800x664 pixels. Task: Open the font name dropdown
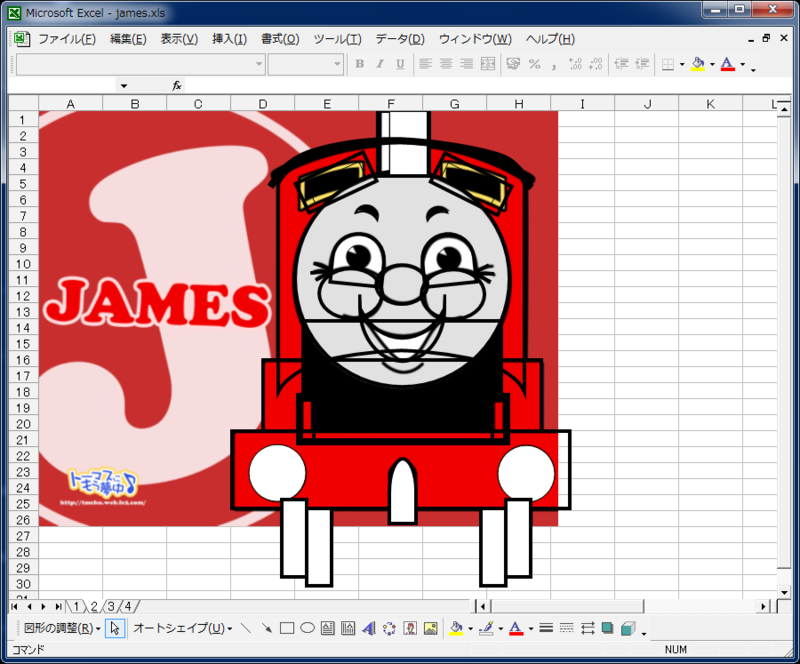click(x=259, y=64)
